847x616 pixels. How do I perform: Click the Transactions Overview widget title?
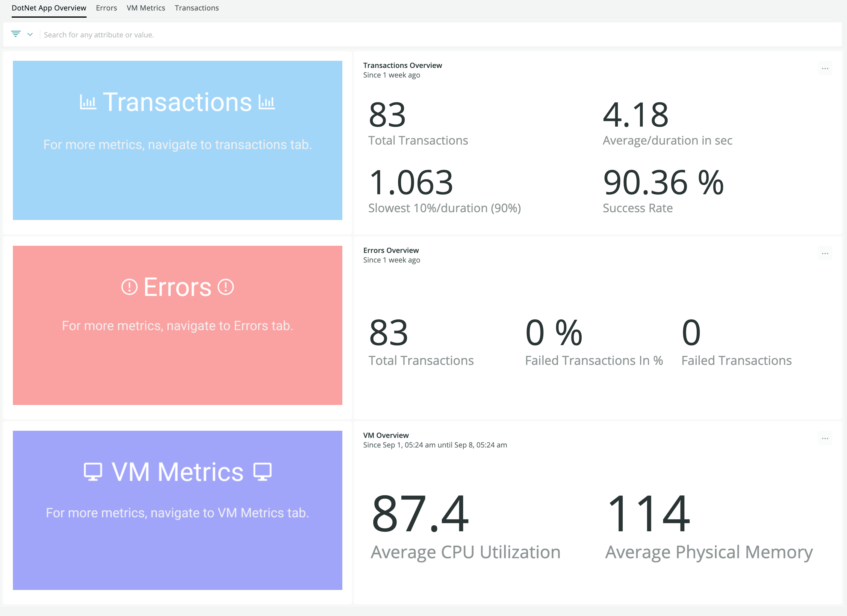click(x=402, y=65)
